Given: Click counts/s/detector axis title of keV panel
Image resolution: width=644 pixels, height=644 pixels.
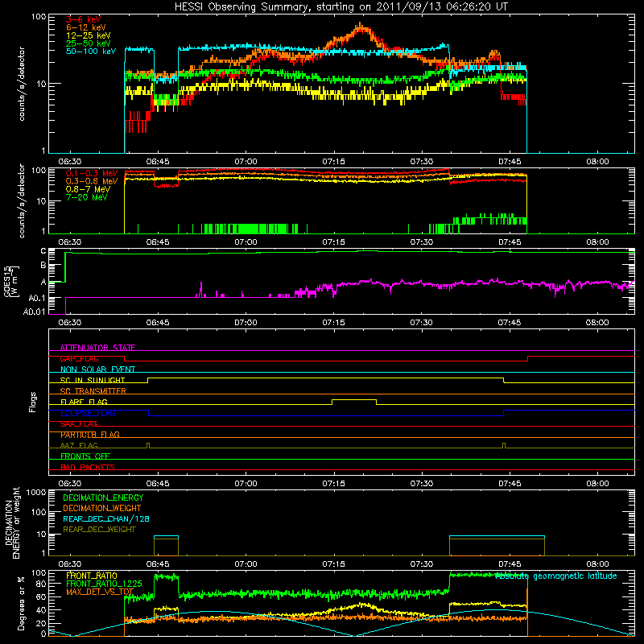Looking at the screenshot, I should 22,84.
